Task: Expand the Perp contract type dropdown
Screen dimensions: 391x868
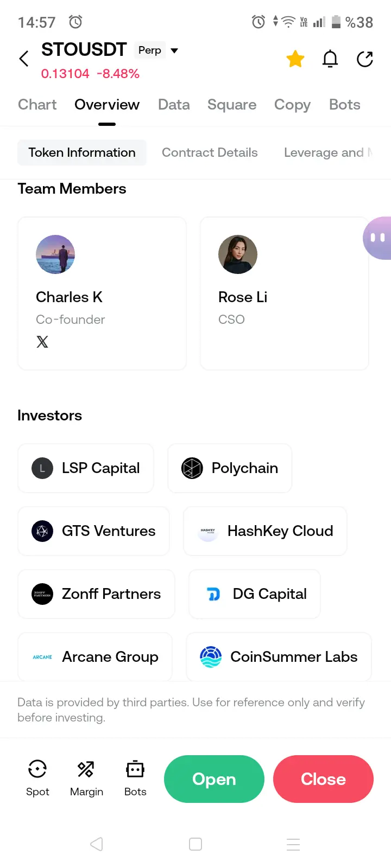Action: tap(174, 50)
